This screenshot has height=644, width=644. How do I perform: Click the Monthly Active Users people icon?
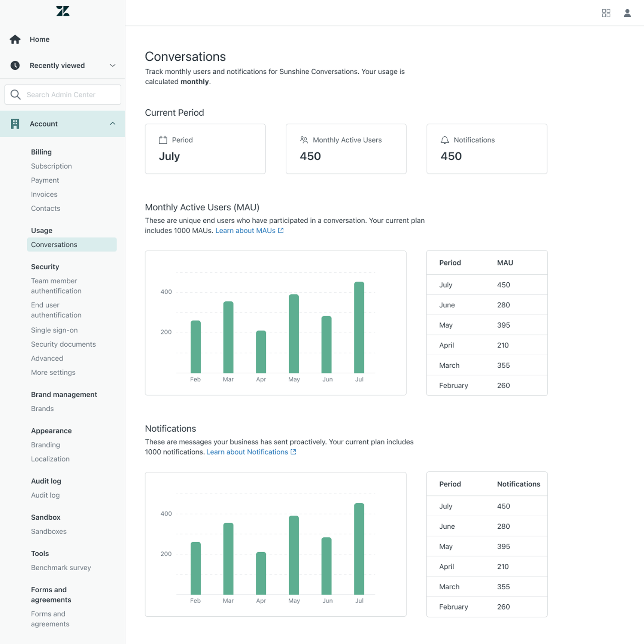tap(304, 140)
